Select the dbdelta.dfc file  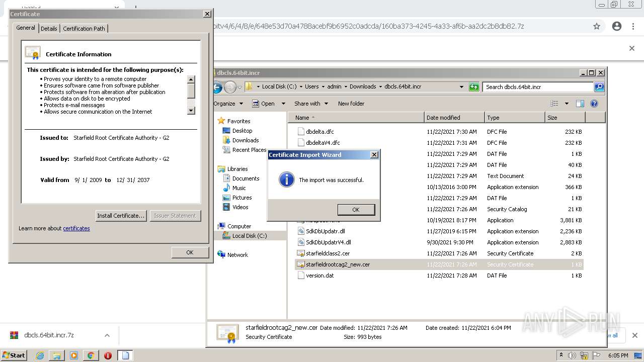(x=319, y=132)
